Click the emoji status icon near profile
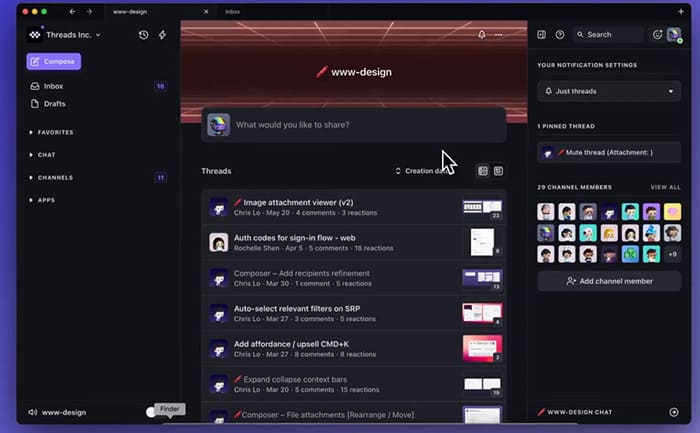This screenshot has height=433, width=700. (x=657, y=34)
